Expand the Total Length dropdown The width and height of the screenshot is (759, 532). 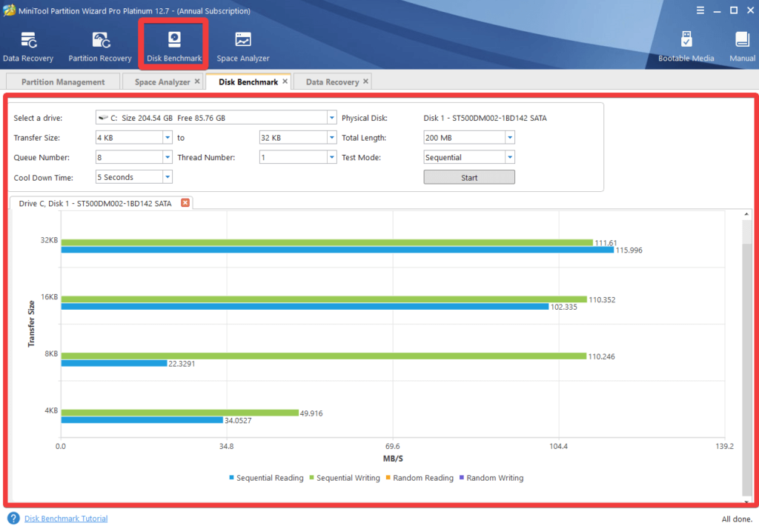(x=510, y=138)
